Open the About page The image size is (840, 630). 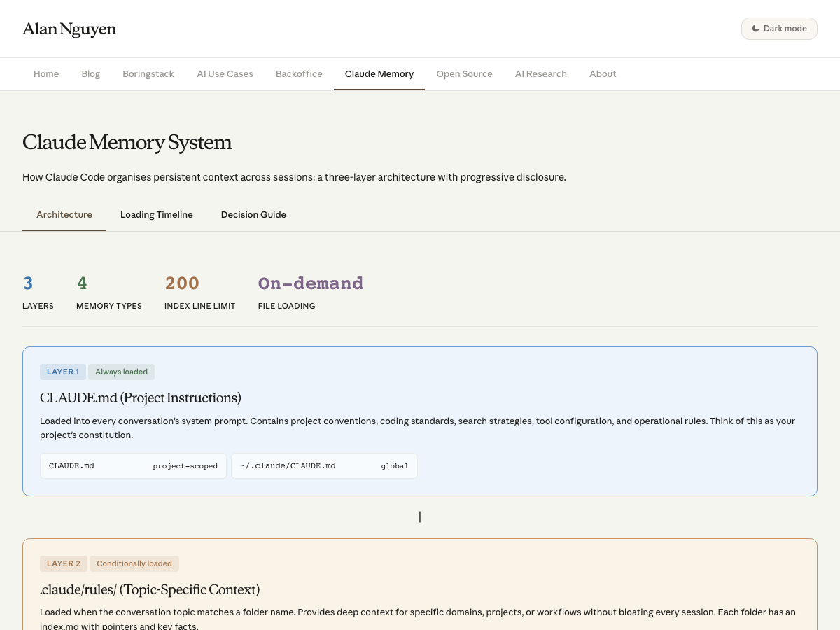(603, 73)
